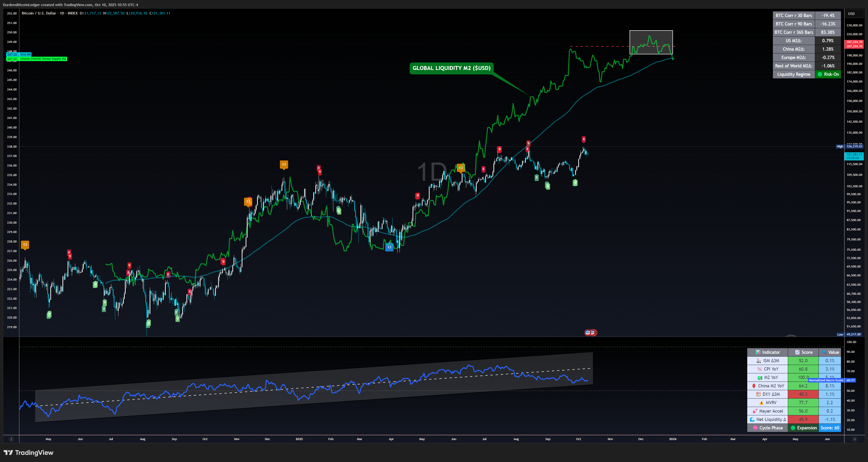Click the red 207,224.70 price label
Image resolution: width=868 pixels, height=462 pixels.
(x=854, y=42)
